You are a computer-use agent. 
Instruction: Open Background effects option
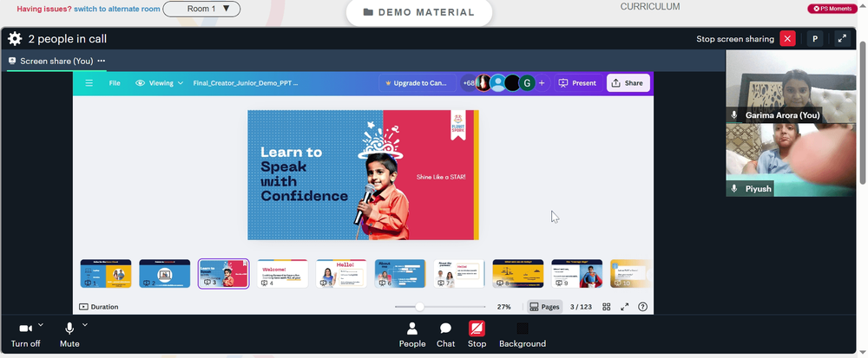[522, 335]
